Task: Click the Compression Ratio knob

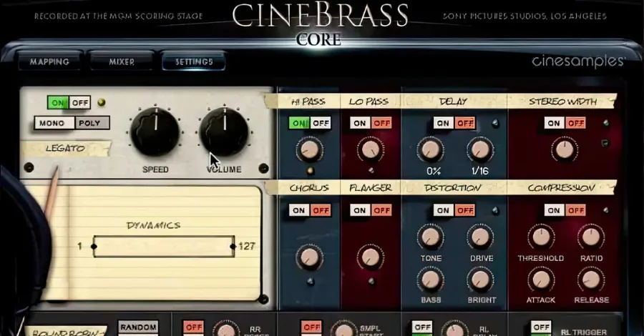Action: tap(590, 237)
